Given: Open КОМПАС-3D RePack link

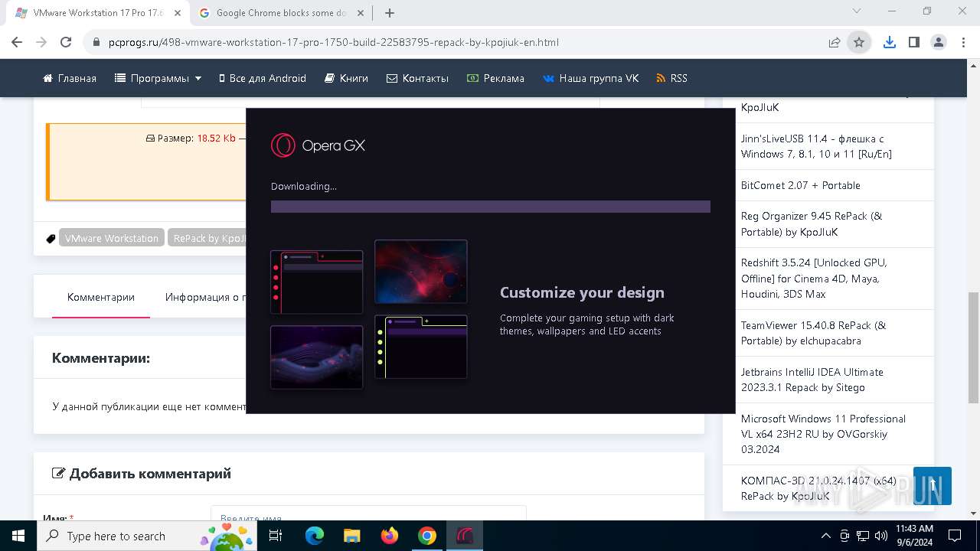Looking at the screenshot, I should (818, 488).
